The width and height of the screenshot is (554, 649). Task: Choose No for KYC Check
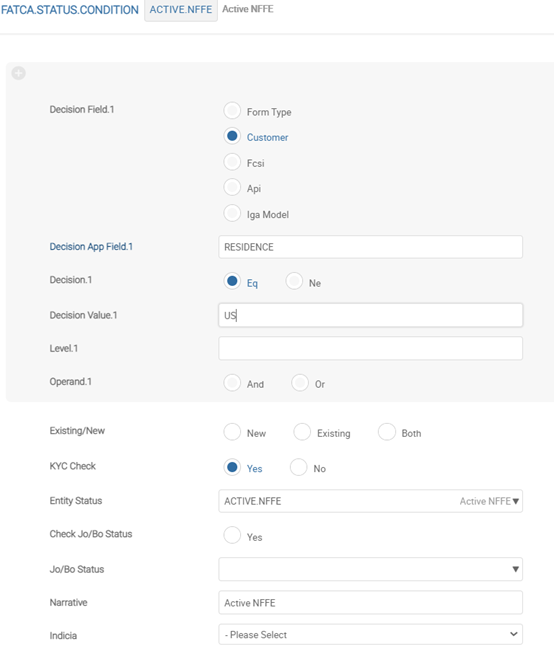click(299, 467)
